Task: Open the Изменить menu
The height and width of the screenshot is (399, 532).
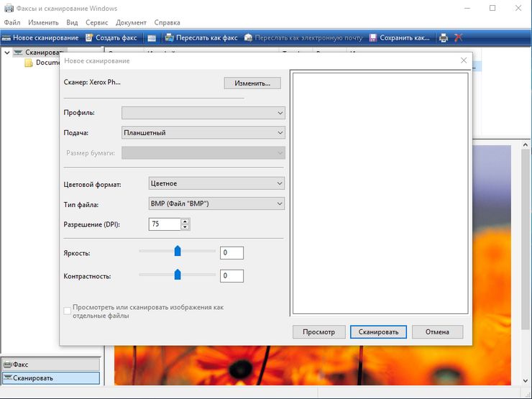Action: point(43,22)
